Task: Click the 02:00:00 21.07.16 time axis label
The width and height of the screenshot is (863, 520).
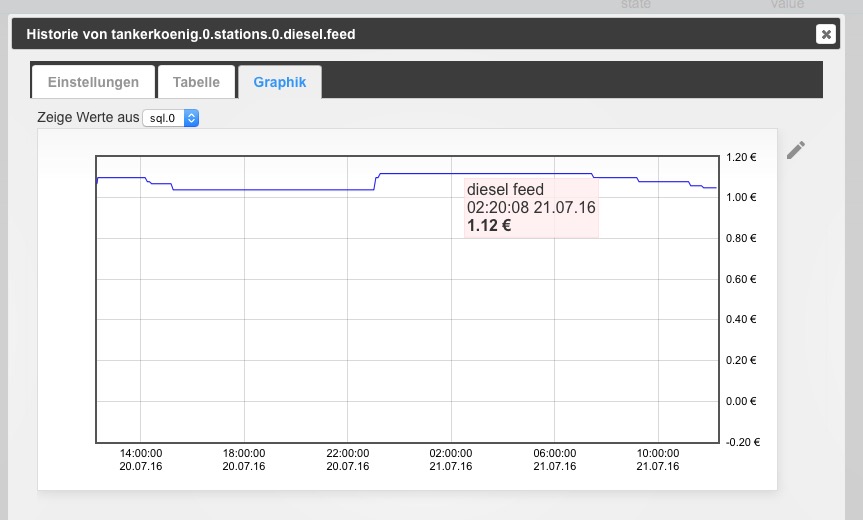Action: (451, 459)
